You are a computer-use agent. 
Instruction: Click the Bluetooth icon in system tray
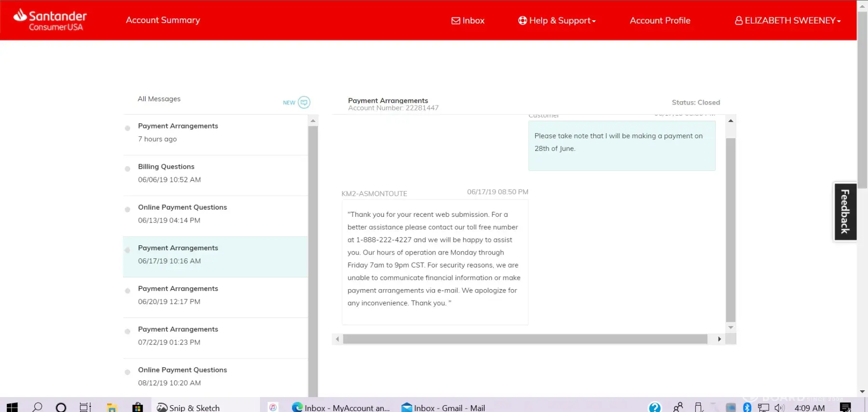[x=747, y=407]
